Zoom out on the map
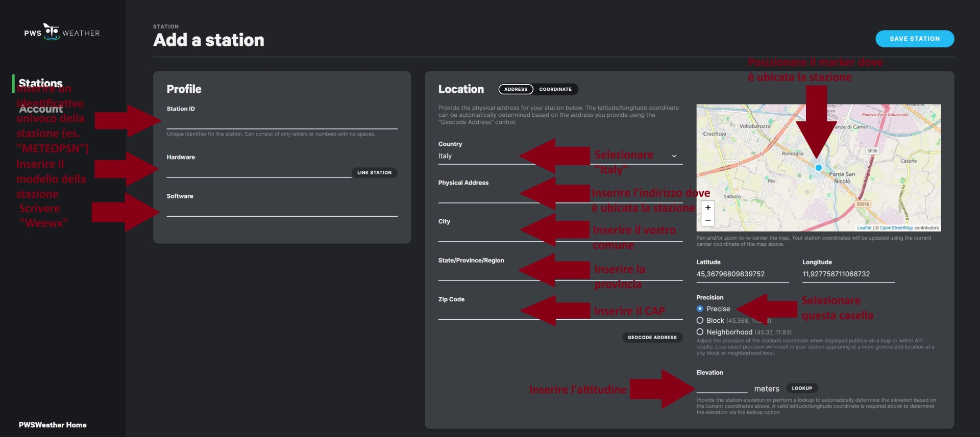 tap(708, 220)
